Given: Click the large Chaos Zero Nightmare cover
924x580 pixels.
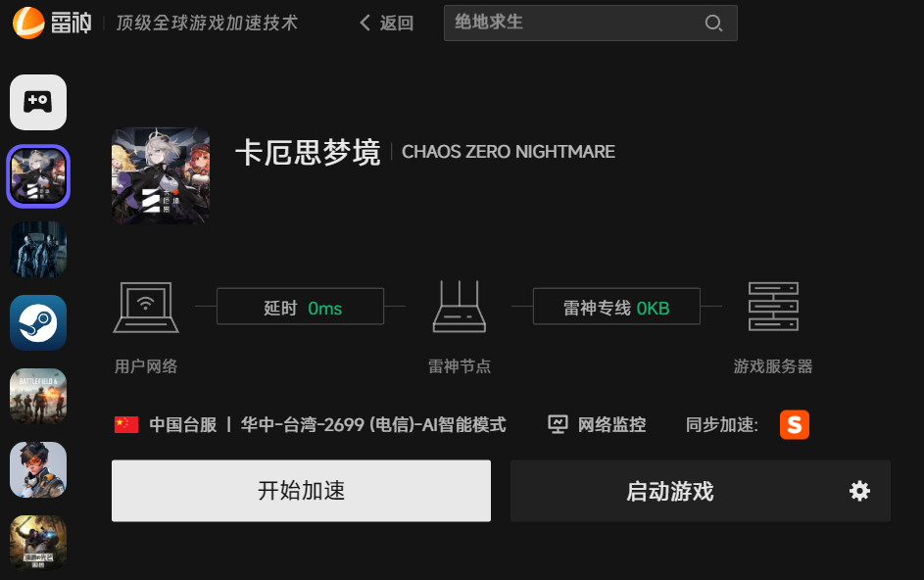Looking at the screenshot, I should [x=161, y=175].
